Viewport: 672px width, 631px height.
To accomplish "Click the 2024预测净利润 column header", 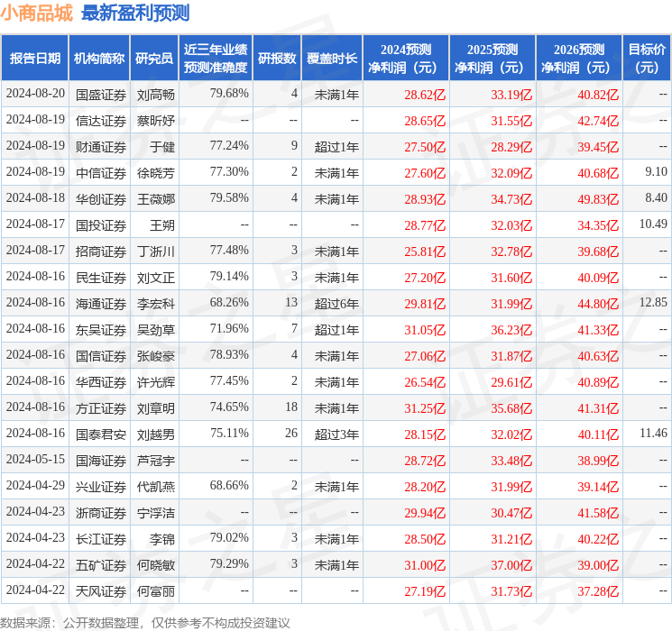I will [406, 59].
